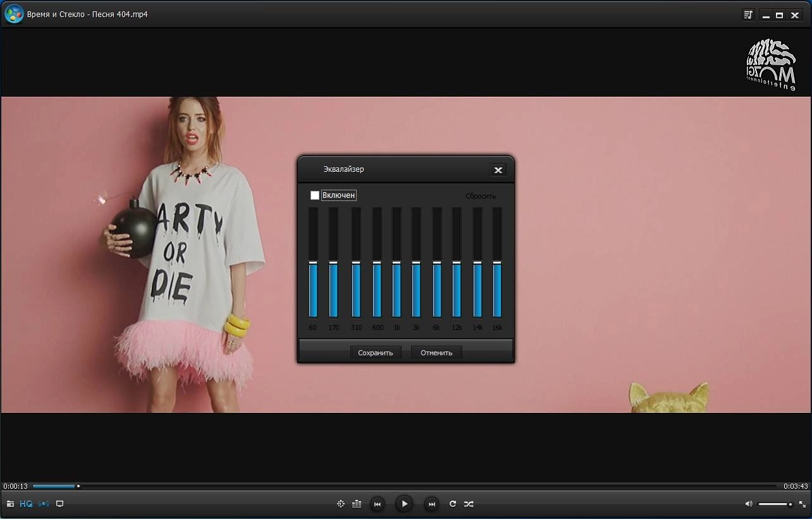
Task: Click the 6k equalizer band slider
Action: (437, 262)
